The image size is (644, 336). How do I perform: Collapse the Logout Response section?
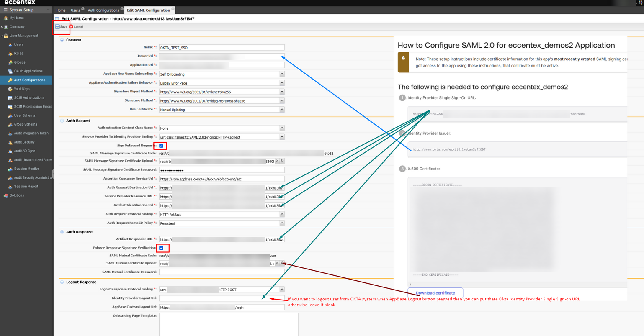62,282
